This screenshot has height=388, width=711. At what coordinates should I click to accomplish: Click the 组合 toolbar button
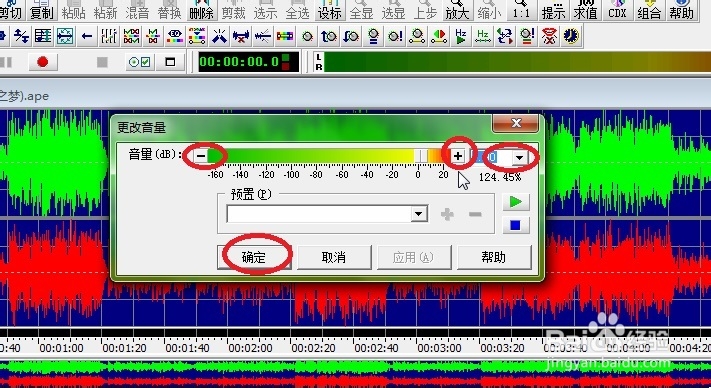649,11
